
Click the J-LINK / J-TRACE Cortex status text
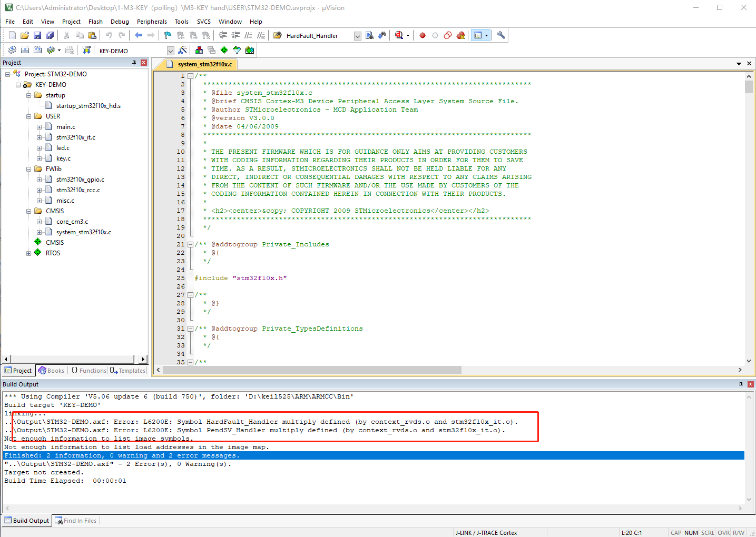(x=486, y=533)
